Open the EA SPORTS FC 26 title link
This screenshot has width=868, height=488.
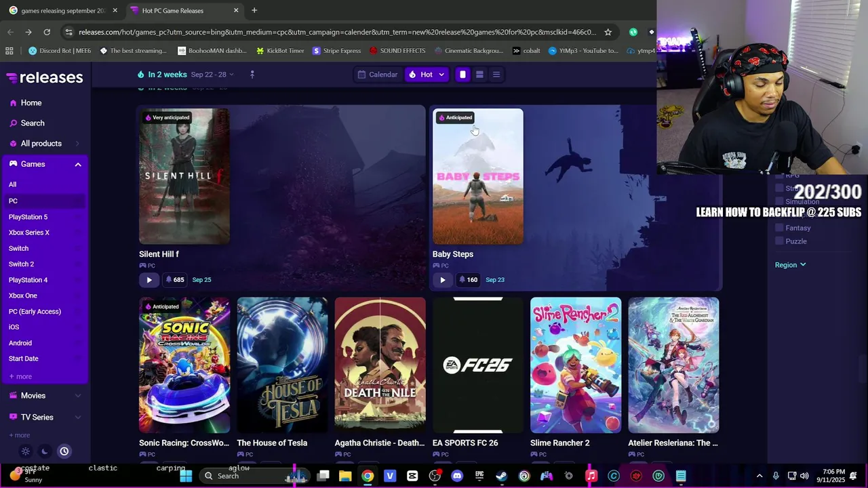tap(465, 443)
